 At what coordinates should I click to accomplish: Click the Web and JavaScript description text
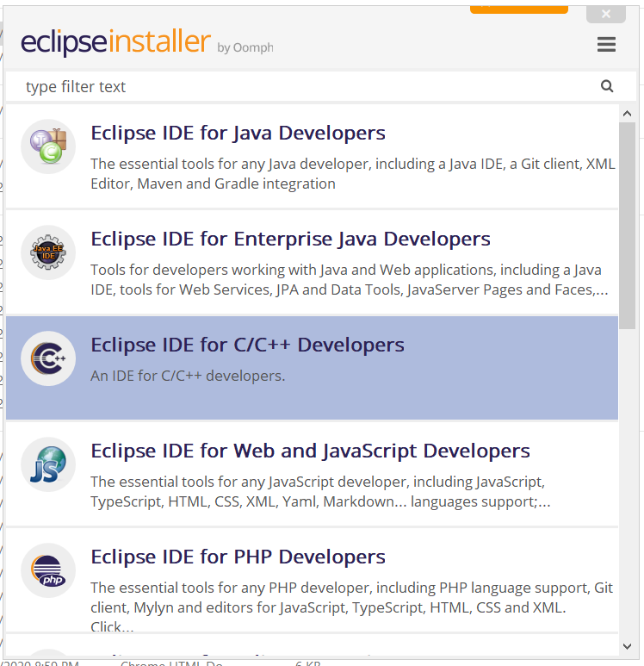[320, 492]
